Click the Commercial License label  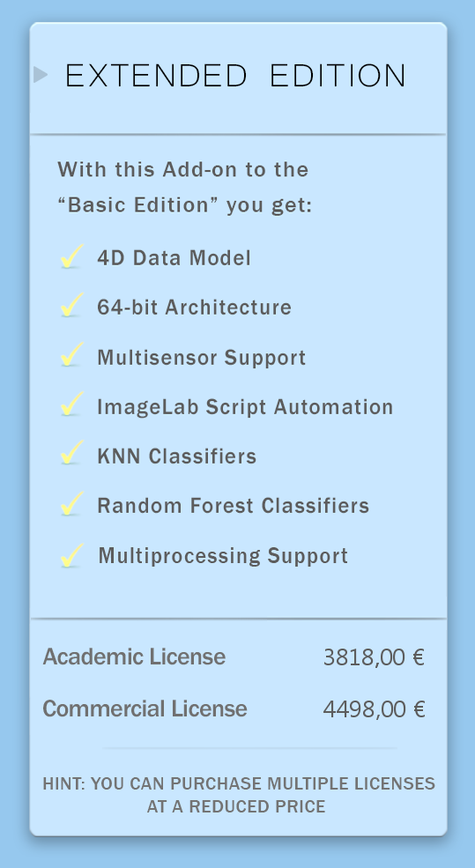[145, 708]
